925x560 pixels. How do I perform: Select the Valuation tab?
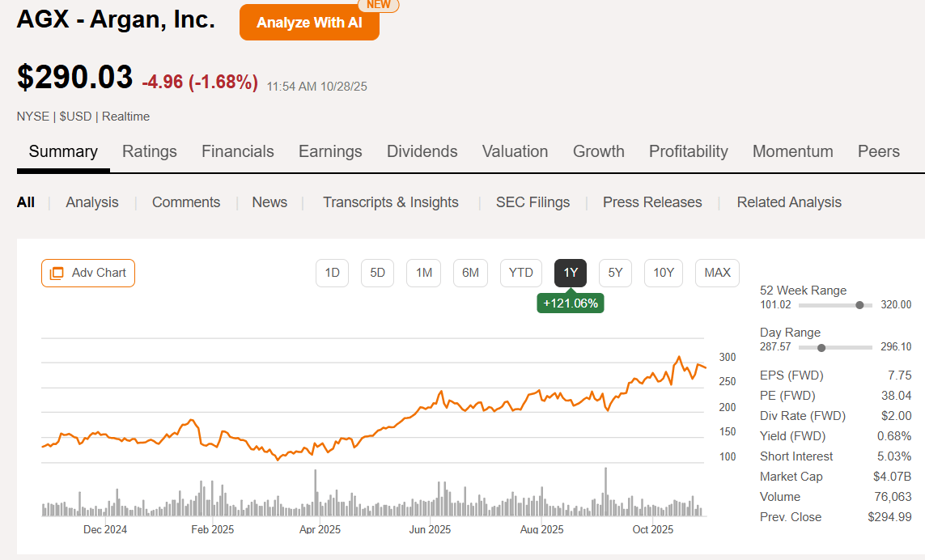point(515,151)
